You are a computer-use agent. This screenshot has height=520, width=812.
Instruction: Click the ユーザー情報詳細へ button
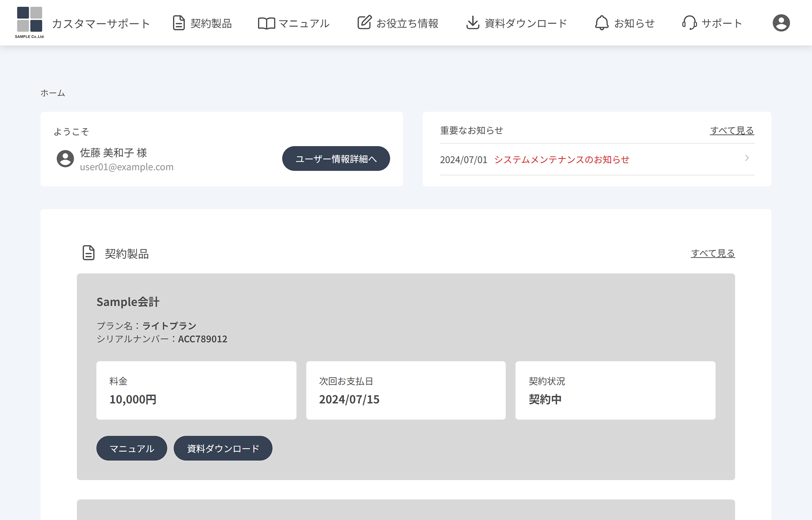point(336,159)
